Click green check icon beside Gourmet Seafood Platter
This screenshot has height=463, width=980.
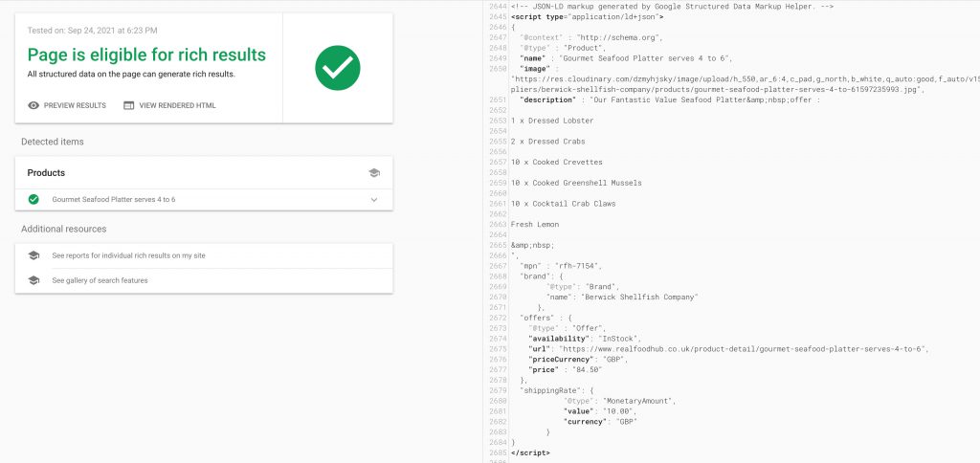[33, 199]
